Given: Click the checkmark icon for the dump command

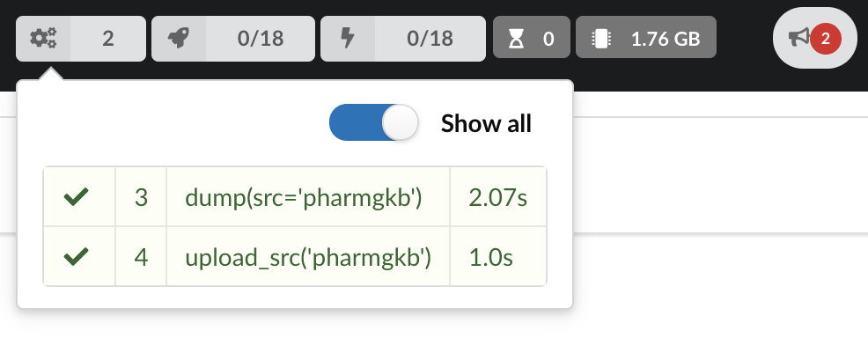Looking at the screenshot, I should pos(77,197).
